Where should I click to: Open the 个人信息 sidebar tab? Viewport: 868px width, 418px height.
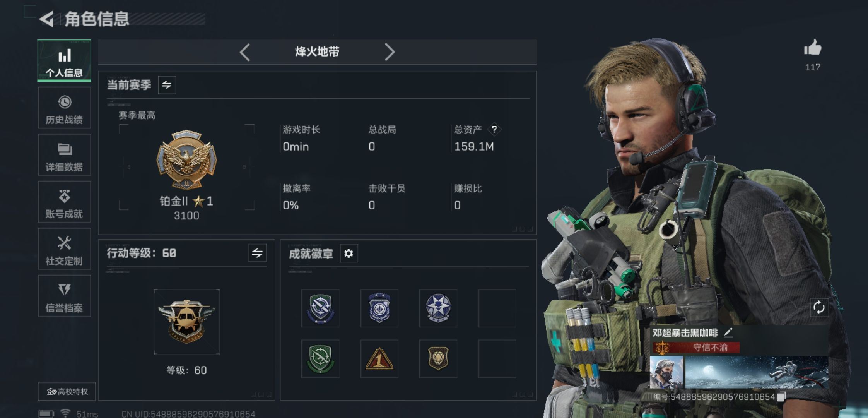tap(64, 61)
